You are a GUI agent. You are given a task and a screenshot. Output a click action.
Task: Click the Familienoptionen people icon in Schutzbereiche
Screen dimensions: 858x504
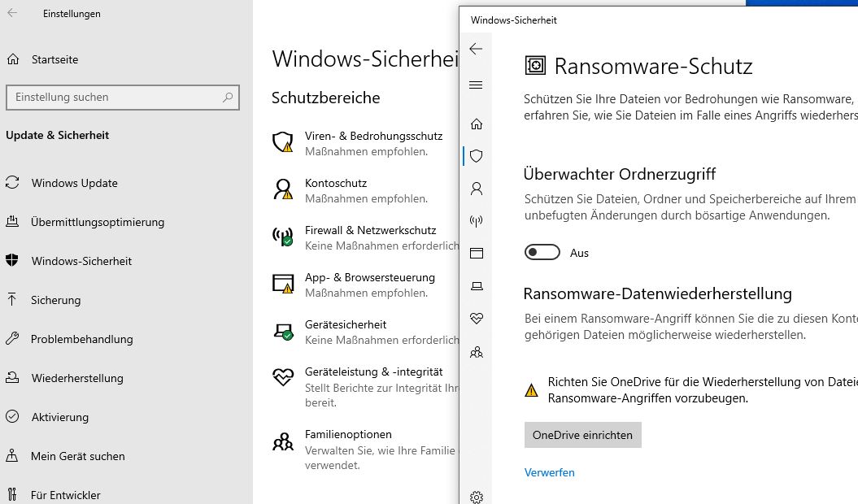coord(283,441)
